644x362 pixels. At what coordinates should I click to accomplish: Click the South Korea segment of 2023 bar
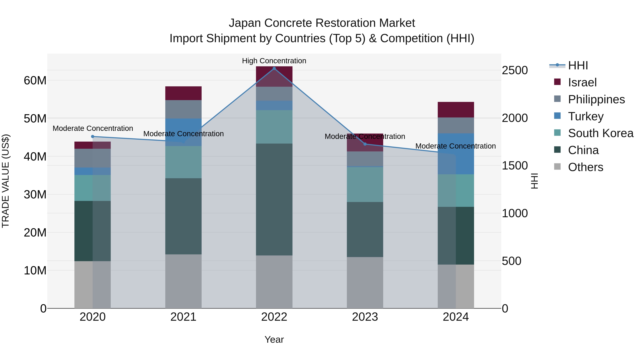coord(365,184)
